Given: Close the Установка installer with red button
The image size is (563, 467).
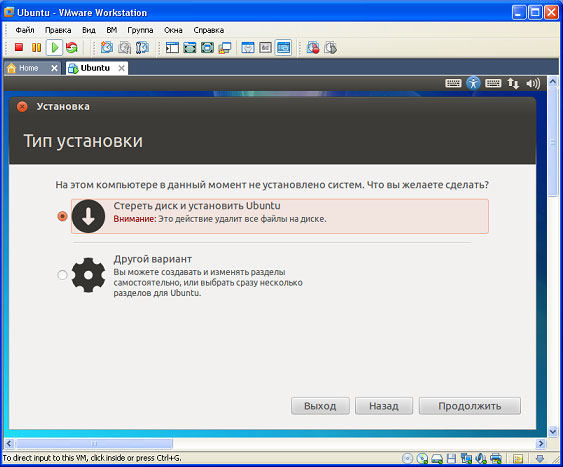Looking at the screenshot, I should coord(22,107).
